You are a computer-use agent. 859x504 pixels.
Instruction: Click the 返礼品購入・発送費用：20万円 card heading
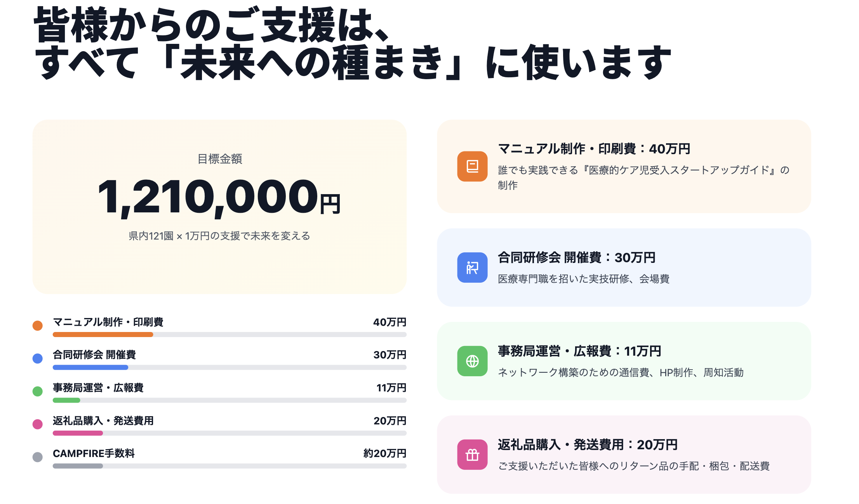click(587, 445)
